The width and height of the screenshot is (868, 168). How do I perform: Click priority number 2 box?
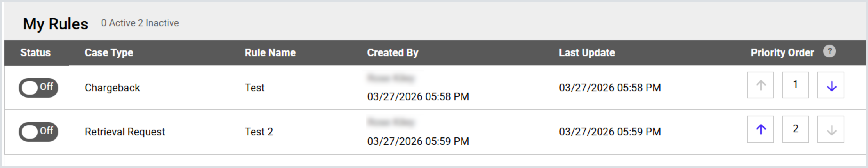(795, 129)
